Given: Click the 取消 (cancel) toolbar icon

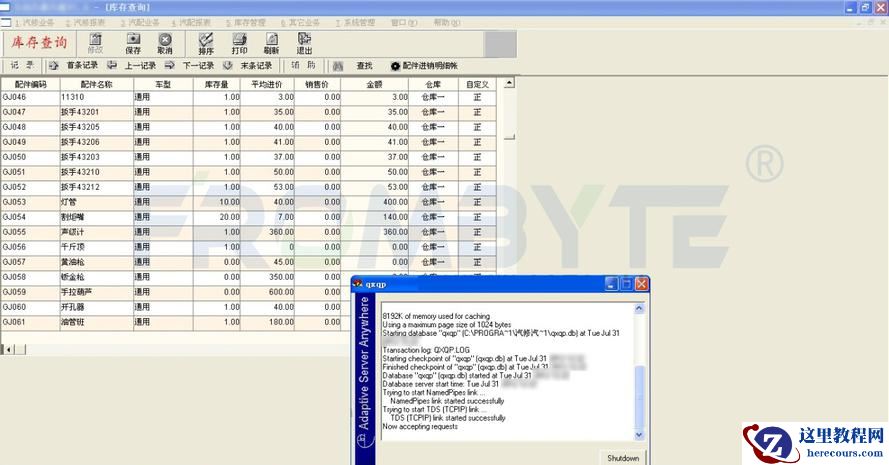Looking at the screenshot, I should pyautogui.click(x=165, y=43).
